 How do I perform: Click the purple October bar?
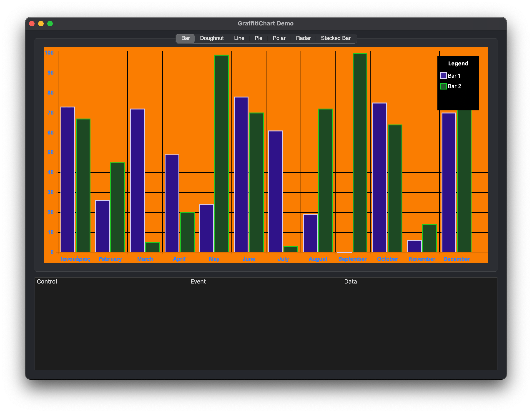click(379, 177)
